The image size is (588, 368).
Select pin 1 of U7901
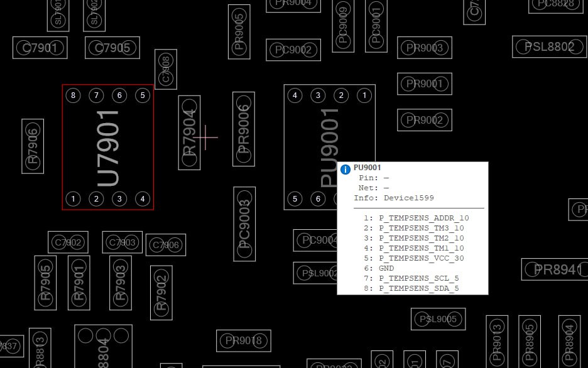73,198
